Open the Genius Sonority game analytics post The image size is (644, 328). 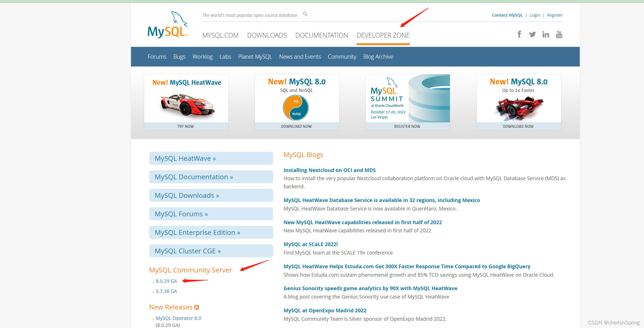click(x=371, y=288)
